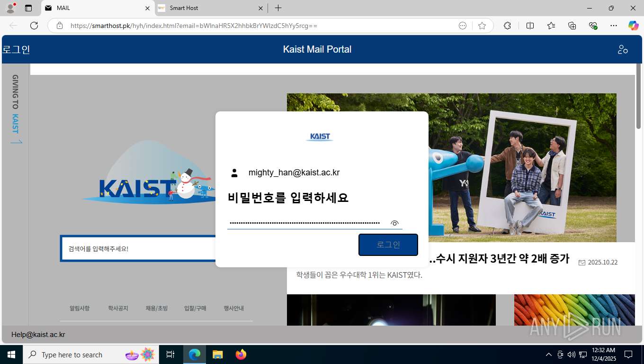This screenshot has height=364, width=644.
Task: Click the calendar icon beside 2025.10.22
Action: [582, 263]
